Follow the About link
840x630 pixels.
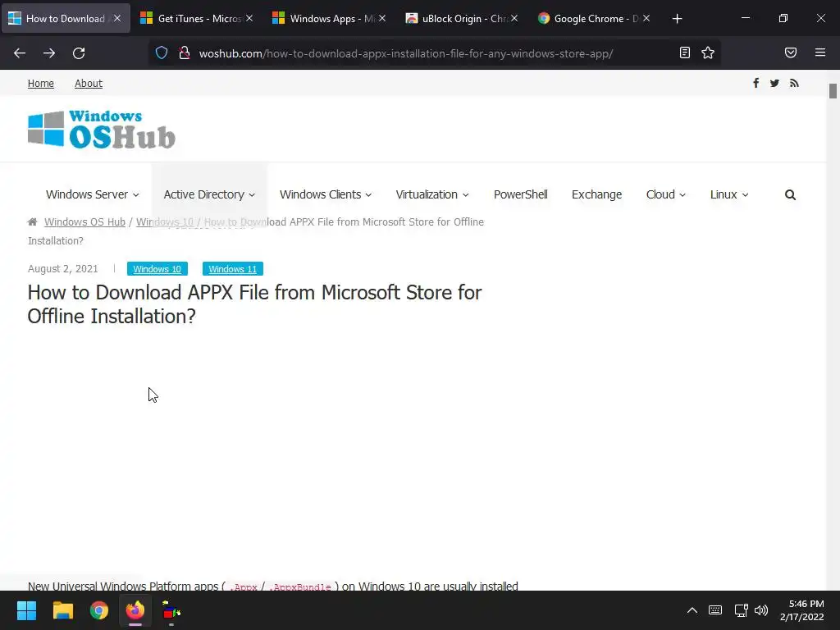click(x=89, y=84)
